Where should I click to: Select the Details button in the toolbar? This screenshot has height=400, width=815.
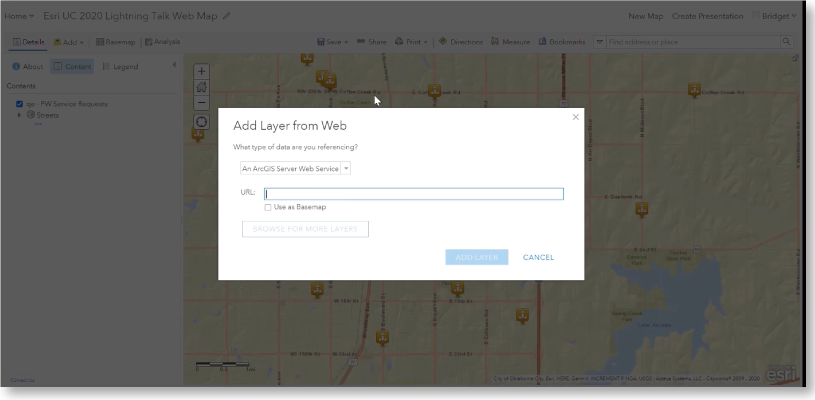point(29,42)
